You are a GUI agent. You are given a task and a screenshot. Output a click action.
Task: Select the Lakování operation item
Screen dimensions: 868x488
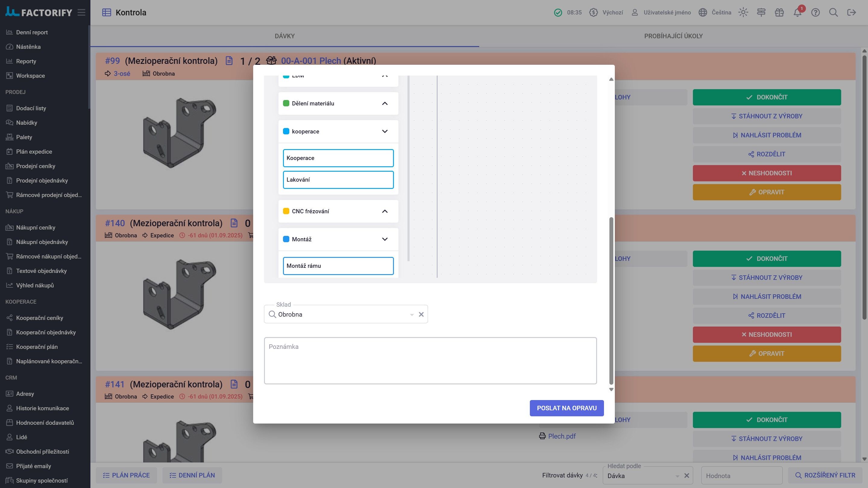(338, 180)
